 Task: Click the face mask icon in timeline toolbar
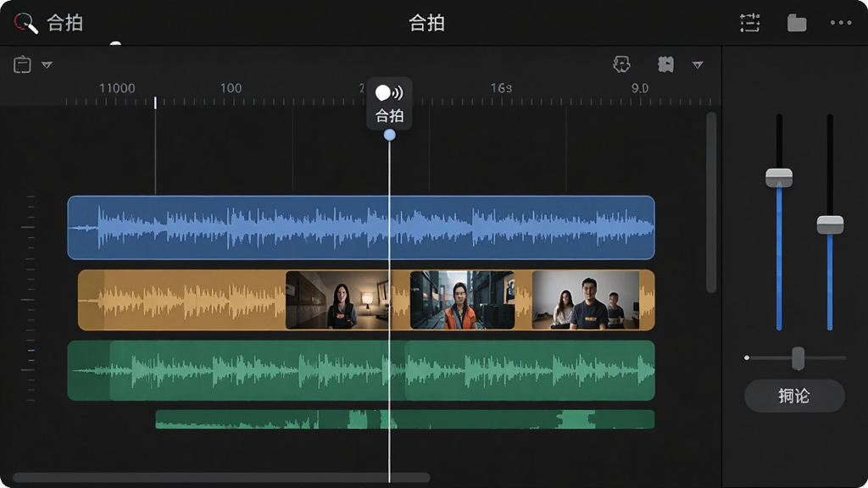(x=621, y=64)
